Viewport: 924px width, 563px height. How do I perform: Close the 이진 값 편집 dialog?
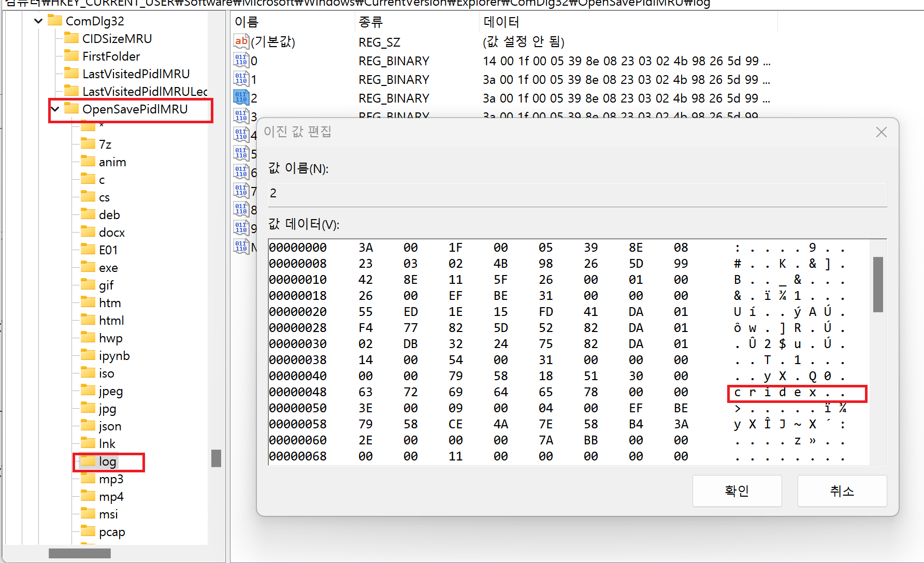(x=880, y=132)
